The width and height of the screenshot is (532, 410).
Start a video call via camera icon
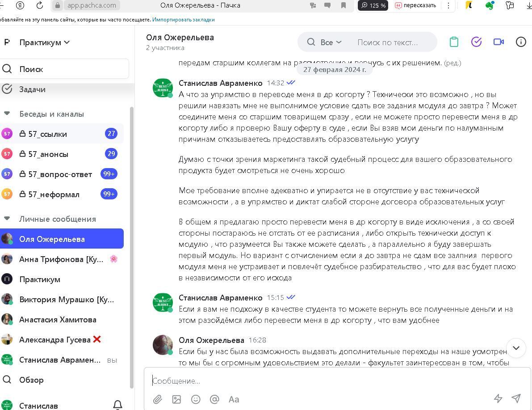pos(498,42)
